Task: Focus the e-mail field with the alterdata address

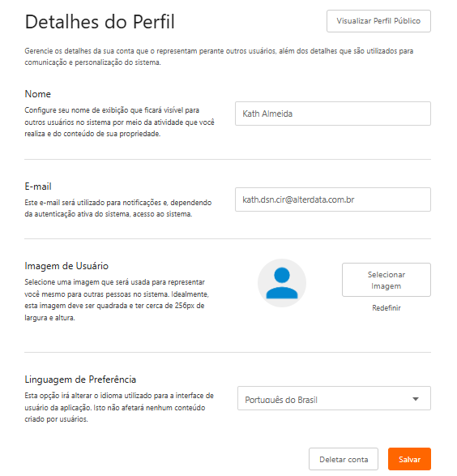Action: [333, 199]
